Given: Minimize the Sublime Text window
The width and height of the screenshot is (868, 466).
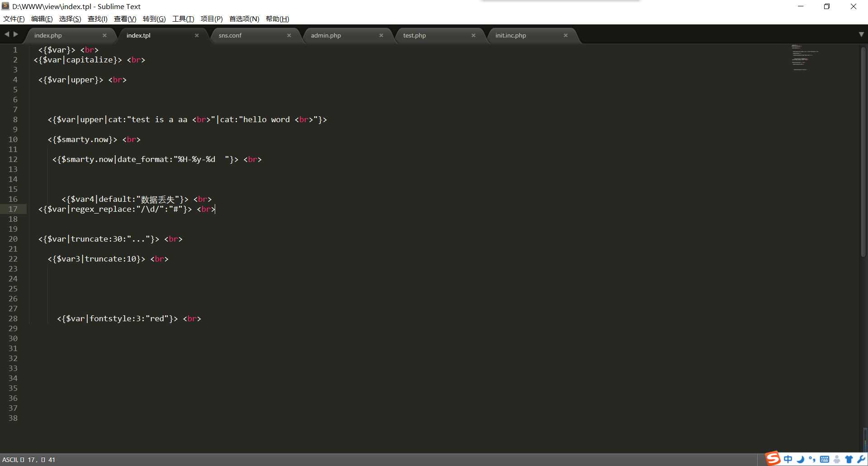Looking at the screenshot, I should (x=801, y=6).
